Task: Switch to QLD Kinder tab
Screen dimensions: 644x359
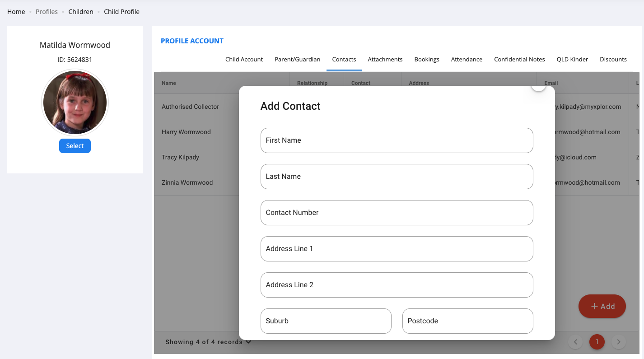Action: [572, 59]
